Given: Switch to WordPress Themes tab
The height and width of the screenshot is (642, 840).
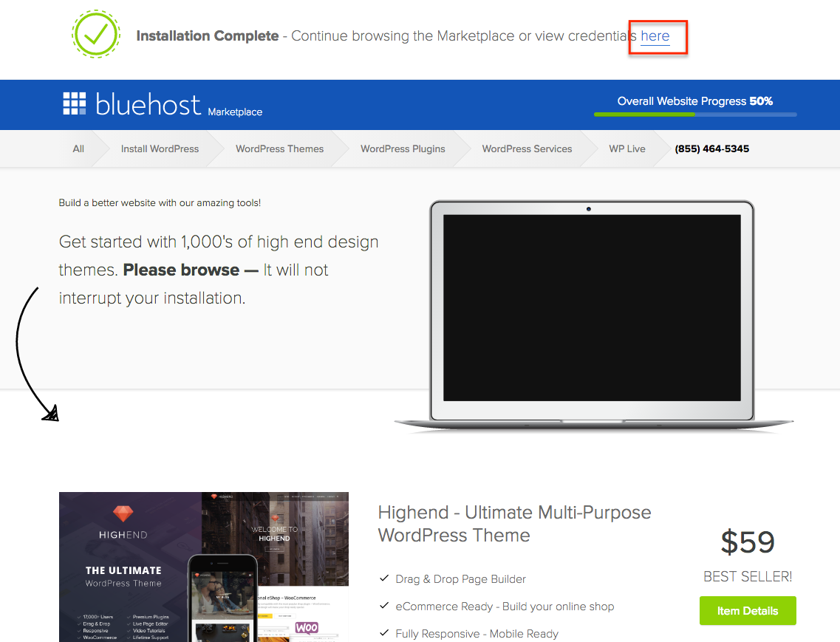Looking at the screenshot, I should (x=280, y=149).
